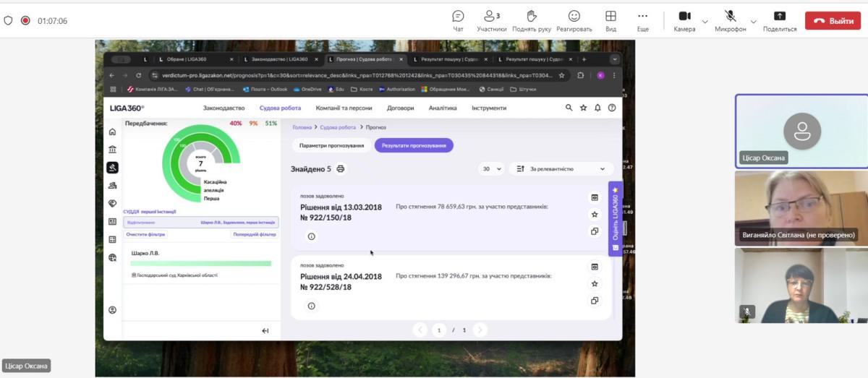Click the print icon beside Знайдено 5
Screen dimensions: 868x378
[x=341, y=169]
